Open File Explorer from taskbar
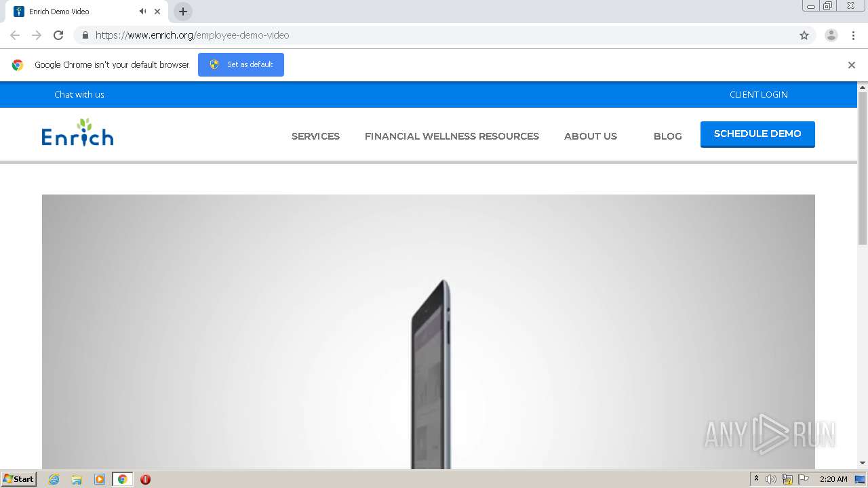 click(77, 479)
